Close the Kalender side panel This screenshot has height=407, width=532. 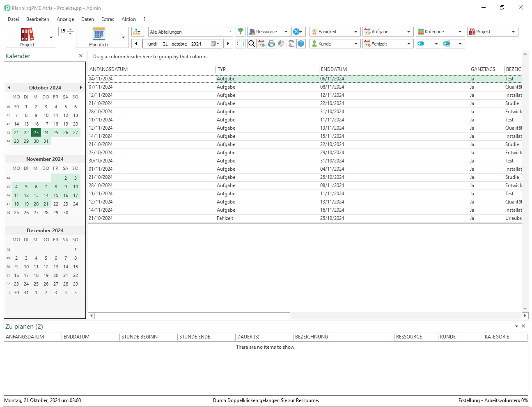pos(81,56)
